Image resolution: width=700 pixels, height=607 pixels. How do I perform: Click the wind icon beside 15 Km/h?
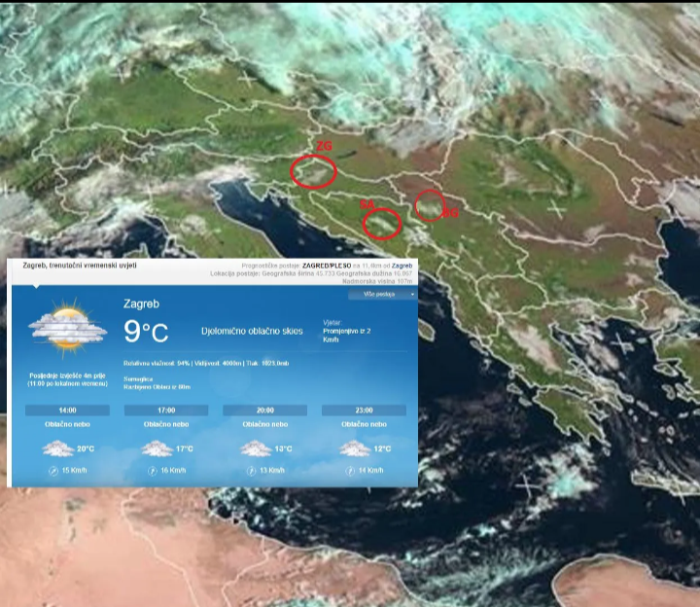[53, 471]
